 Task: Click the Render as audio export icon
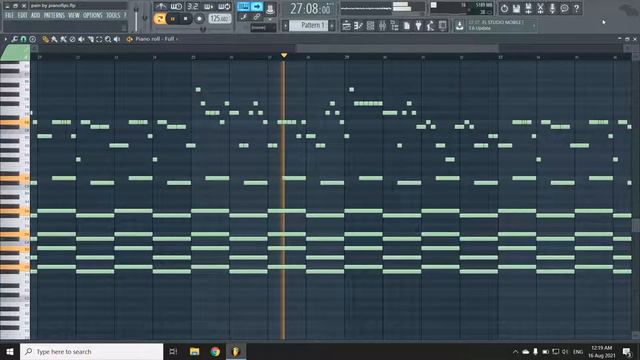(x=528, y=8)
